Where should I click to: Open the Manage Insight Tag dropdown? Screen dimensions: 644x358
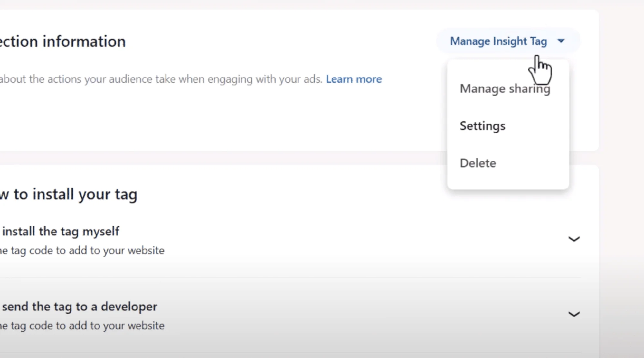tap(508, 41)
